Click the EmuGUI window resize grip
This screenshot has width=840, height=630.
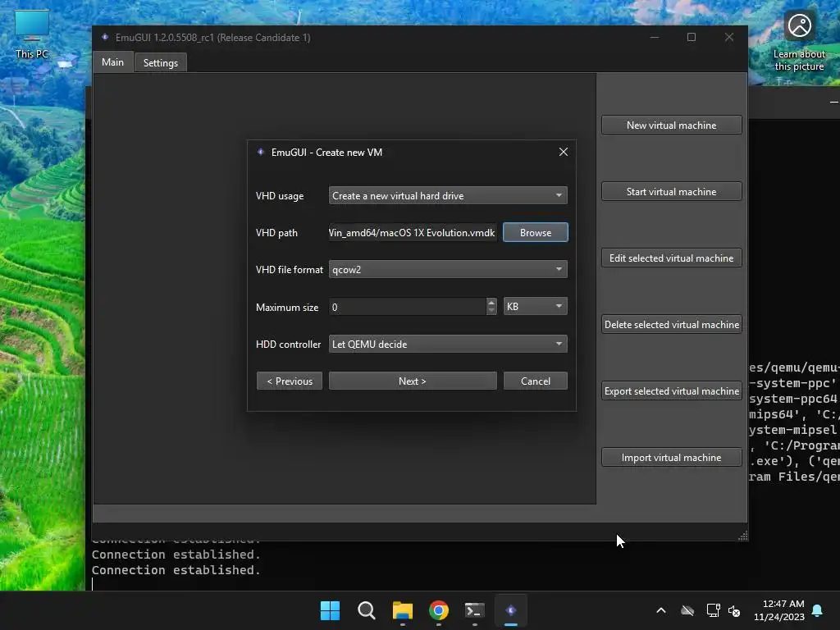tap(743, 536)
